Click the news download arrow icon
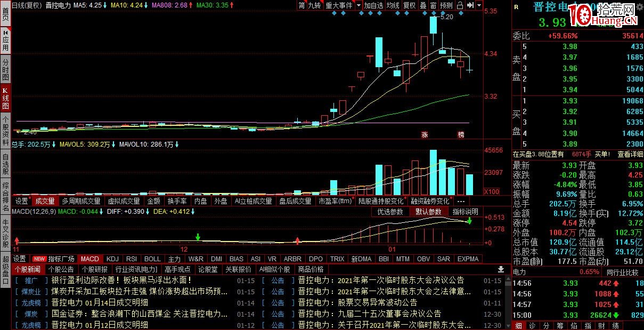 pyautogui.click(x=501, y=269)
